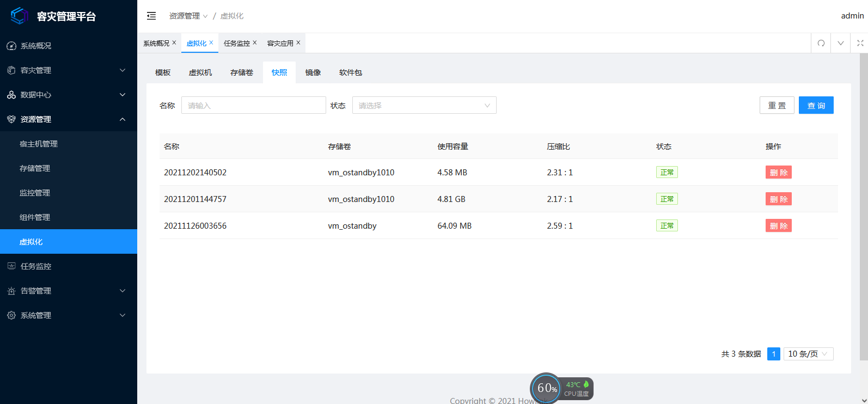This screenshot has height=404, width=868.
Task: Open the 任务监控 page tab
Action: point(237,43)
